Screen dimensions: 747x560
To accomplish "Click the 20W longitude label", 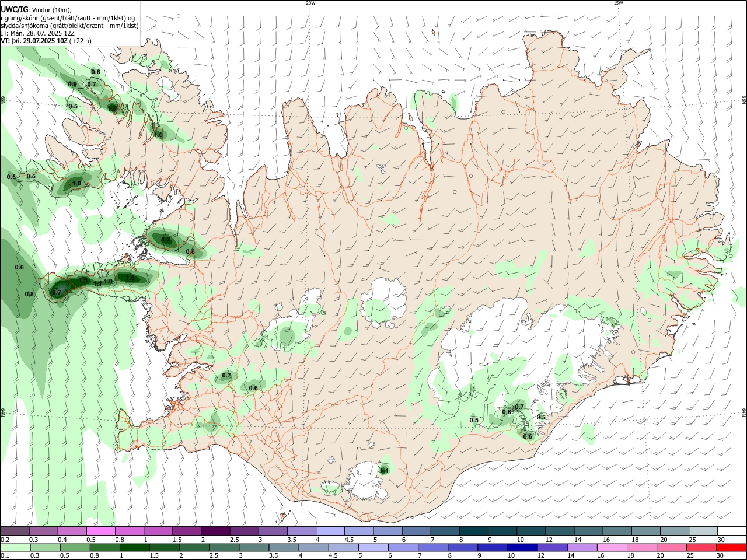I will [x=310, y=3].
